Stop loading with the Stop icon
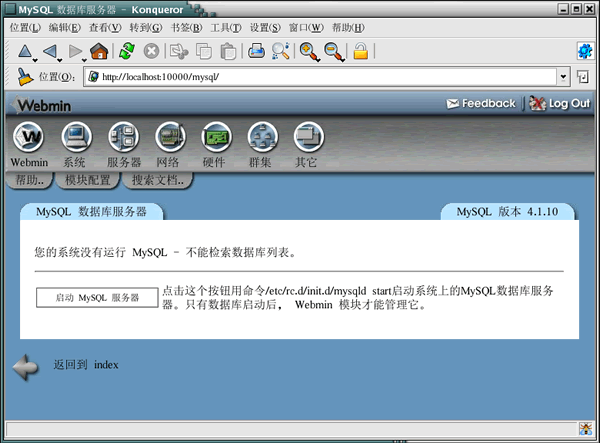 [x=151, y=51]
